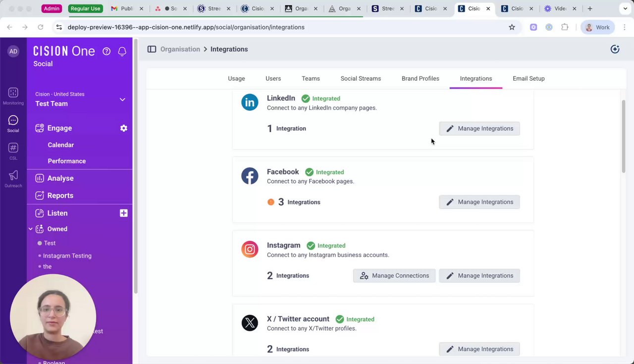This screenshot has width=634, height=364.
Task: Manage Integrations for LinkedIn
Action: pos(479,128)
